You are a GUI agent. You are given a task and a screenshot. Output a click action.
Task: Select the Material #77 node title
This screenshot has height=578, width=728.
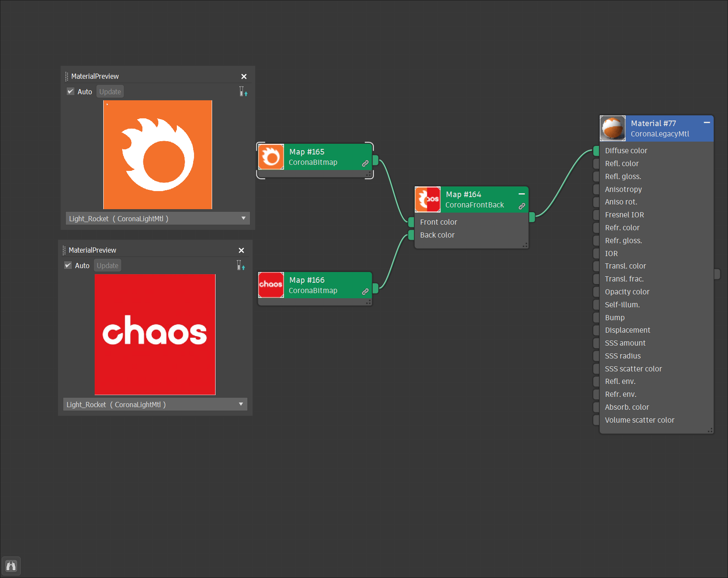(653, 124)
